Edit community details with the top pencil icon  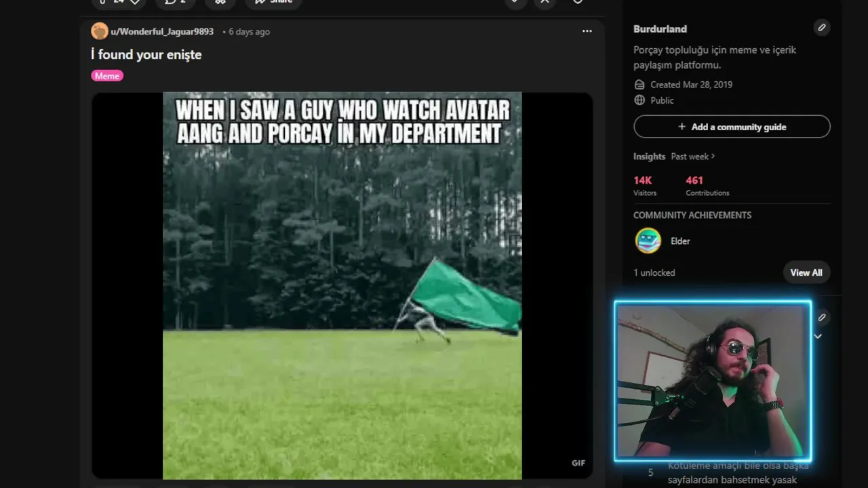822,28
